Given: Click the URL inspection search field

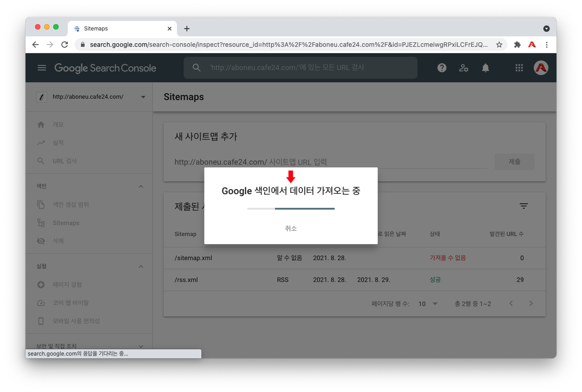Looking at the screenshot, I should pos(301,68).
